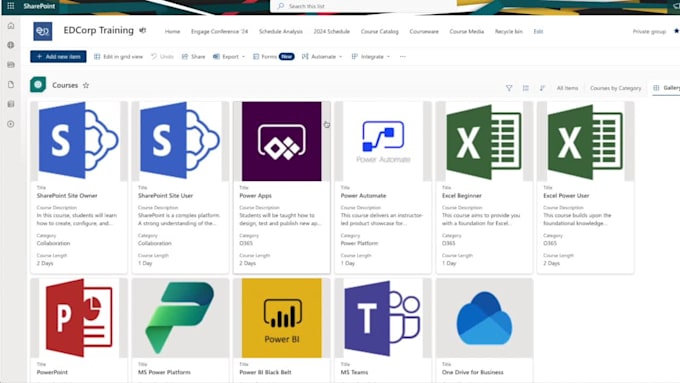
Task: Open the filter pane funnel icon
Action: (x=509, y=88)
